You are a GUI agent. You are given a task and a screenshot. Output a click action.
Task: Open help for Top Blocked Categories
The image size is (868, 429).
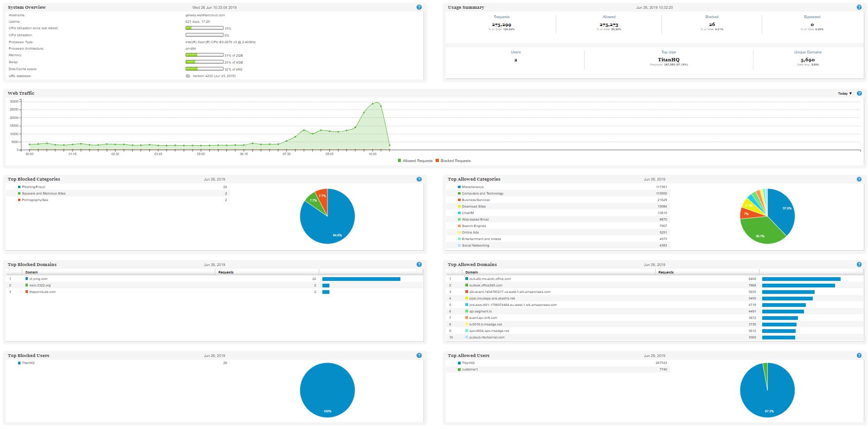click(419, 179)
